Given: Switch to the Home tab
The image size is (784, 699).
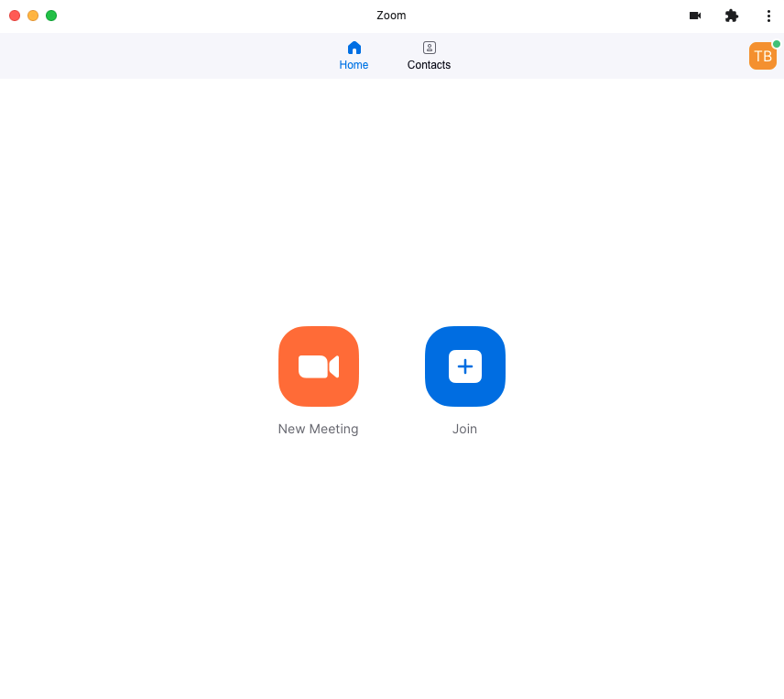Looking at the screenshot, I should click(x=354, y=56).
